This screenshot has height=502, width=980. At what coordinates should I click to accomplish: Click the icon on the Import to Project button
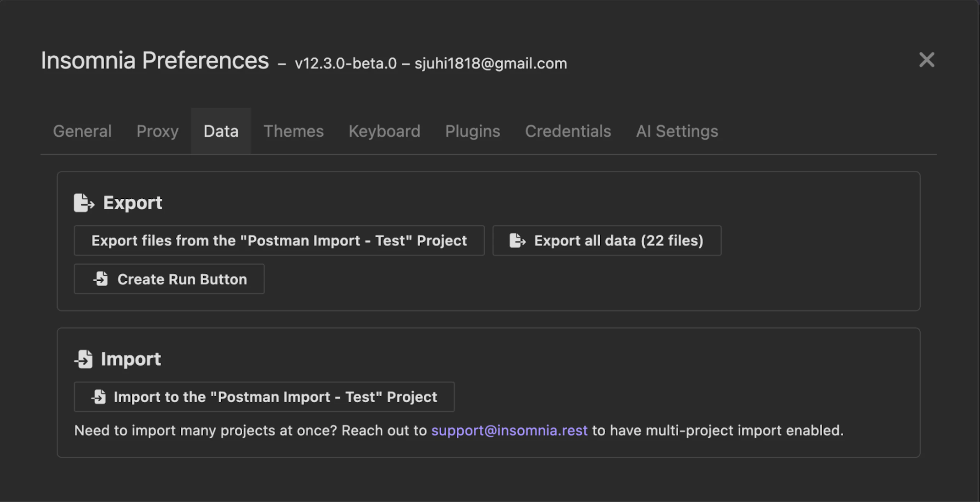(99, 397)
